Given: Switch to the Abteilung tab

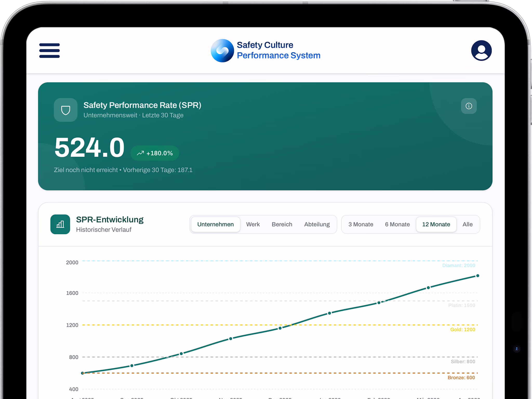Looking at the screenshot, I should pyautogui.click(x=317, y=224).
